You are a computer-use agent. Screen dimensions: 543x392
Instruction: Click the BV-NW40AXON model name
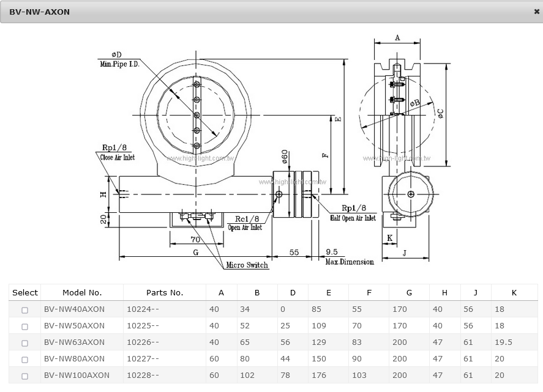point(74,309)
